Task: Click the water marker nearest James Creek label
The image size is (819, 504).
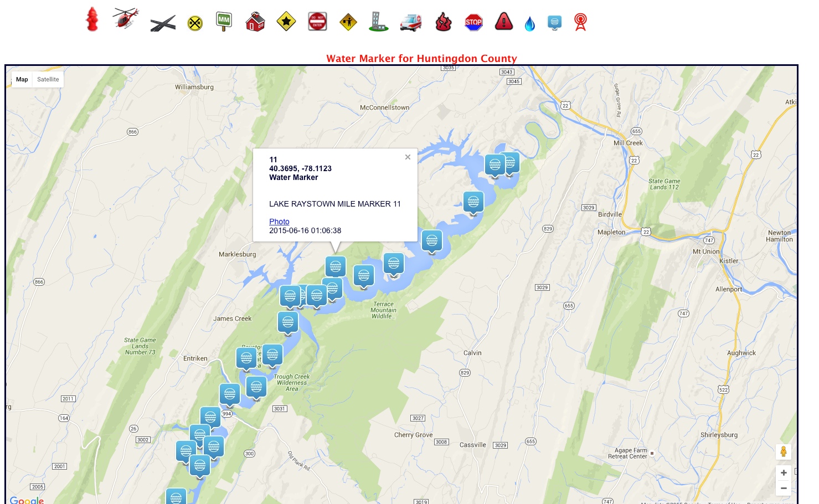Action: (288, 323)
